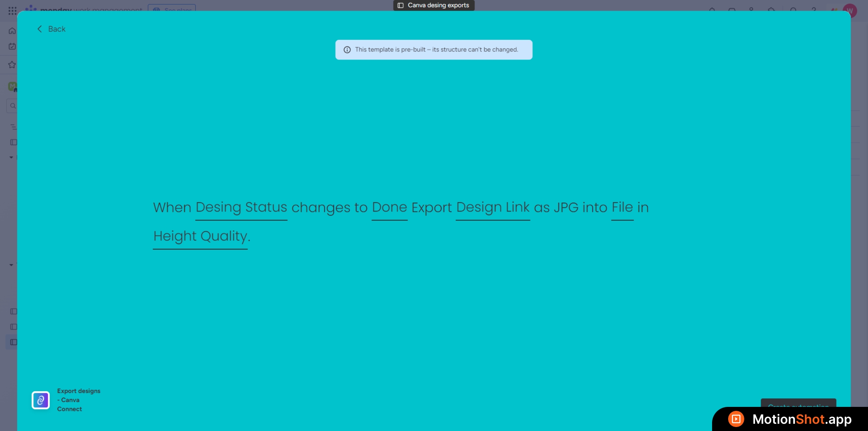Image resolution: width=868 pixels, height=431 pixels.
Task: Select the File column field
Action: coord(622,207)
